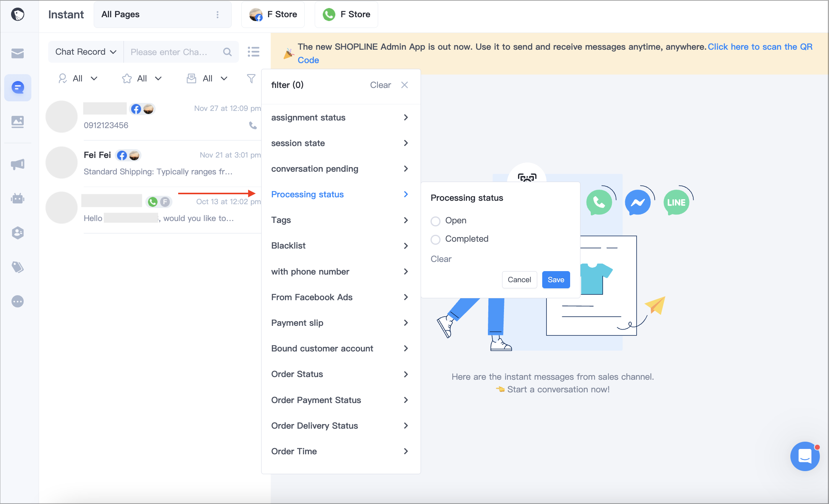Click the search magnifier icon

[228, 52]
